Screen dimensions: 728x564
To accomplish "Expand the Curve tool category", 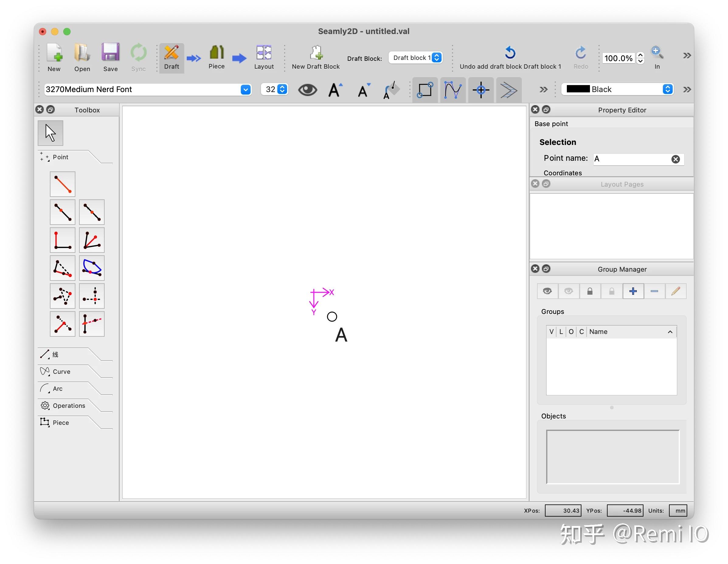I will (61, 371).
